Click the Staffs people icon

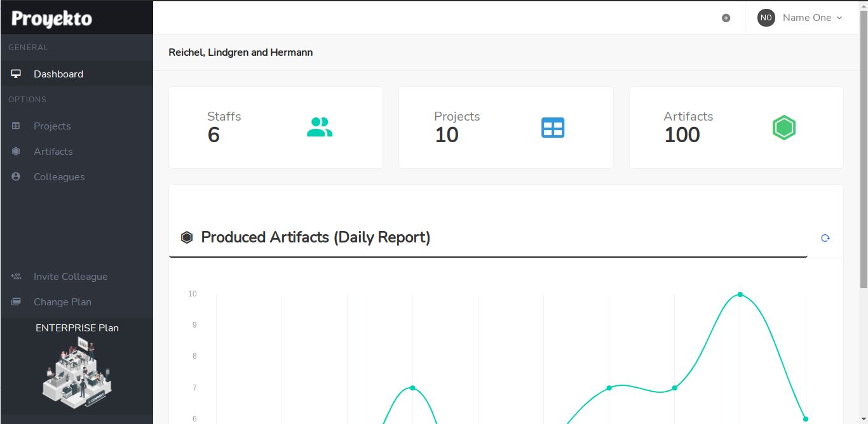tap(320, 128)
